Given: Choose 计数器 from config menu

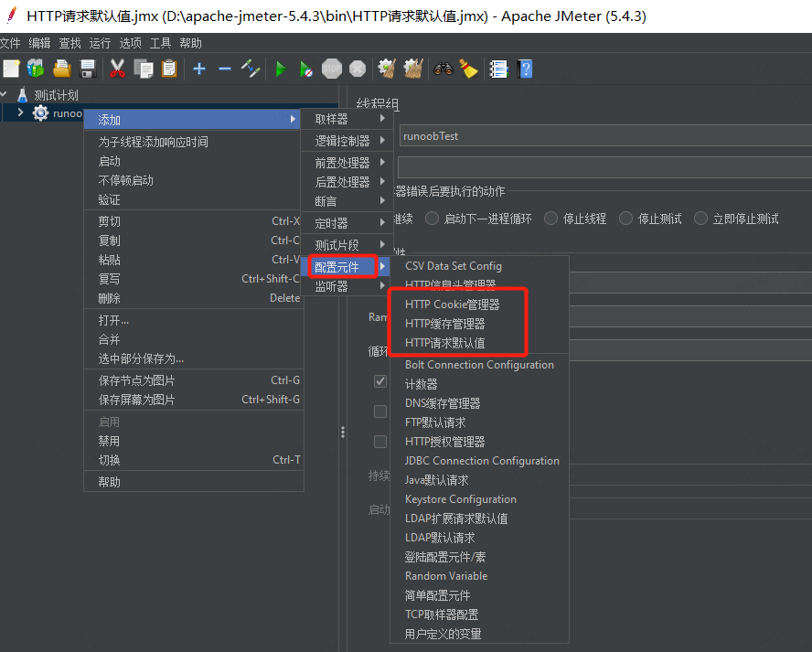Looking at the screenshot, I should tap(479, 384).
